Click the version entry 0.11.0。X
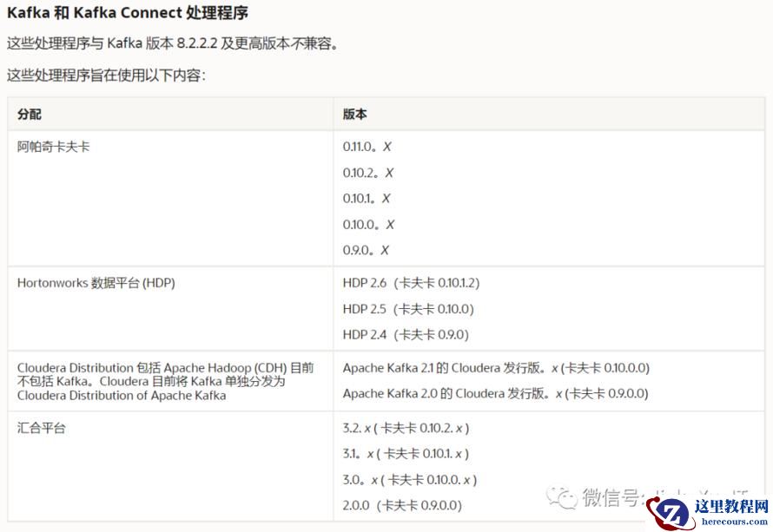The image size is (773, 532). tap(367, 147)
